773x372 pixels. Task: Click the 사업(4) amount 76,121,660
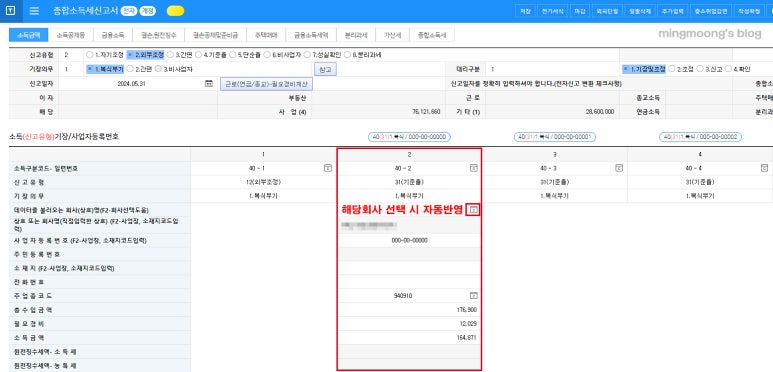[426, 112]
